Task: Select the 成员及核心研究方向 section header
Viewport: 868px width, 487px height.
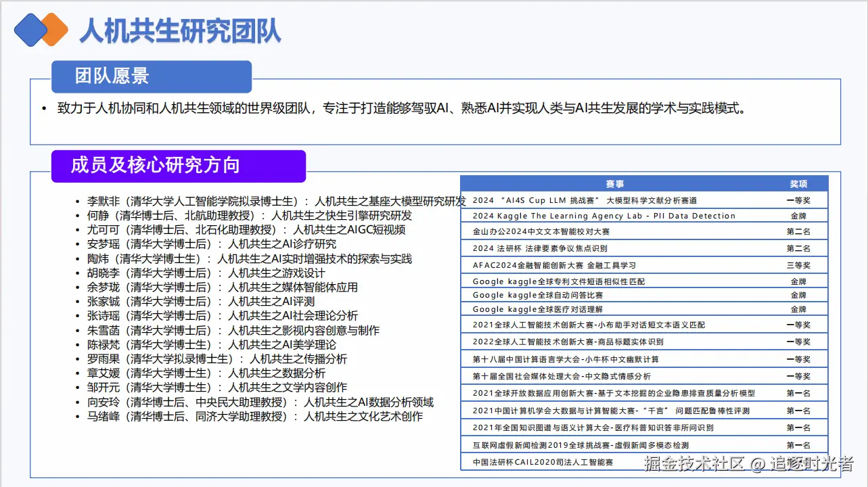Action: coord(179,166)
